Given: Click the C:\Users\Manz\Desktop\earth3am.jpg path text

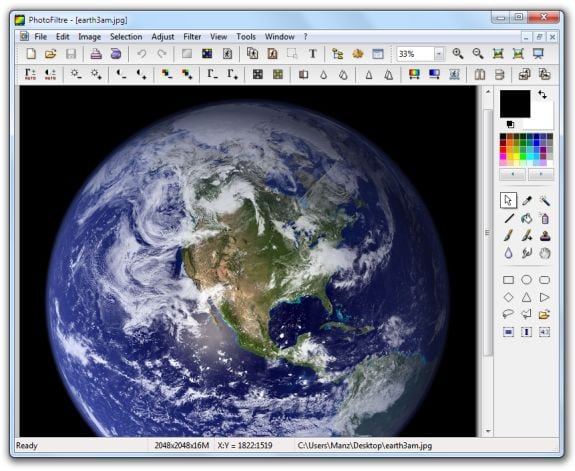Looking at the screenshot, I should [365, 446].
